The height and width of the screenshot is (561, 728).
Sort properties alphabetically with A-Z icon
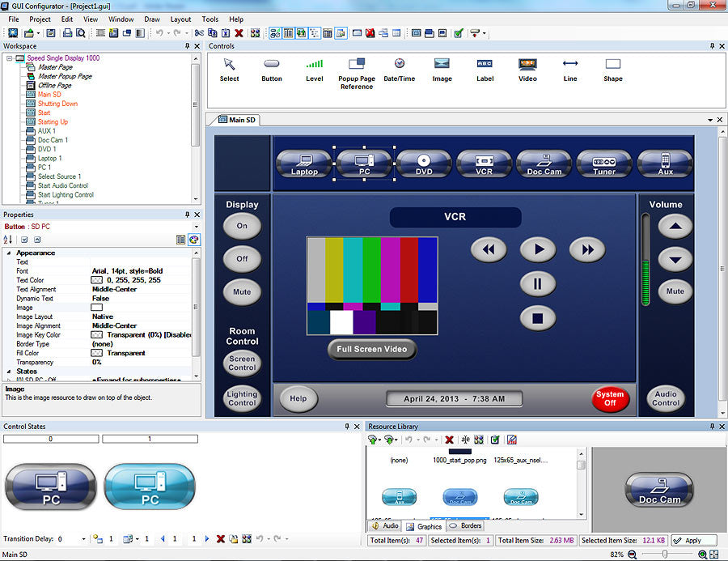click(8, 240)
